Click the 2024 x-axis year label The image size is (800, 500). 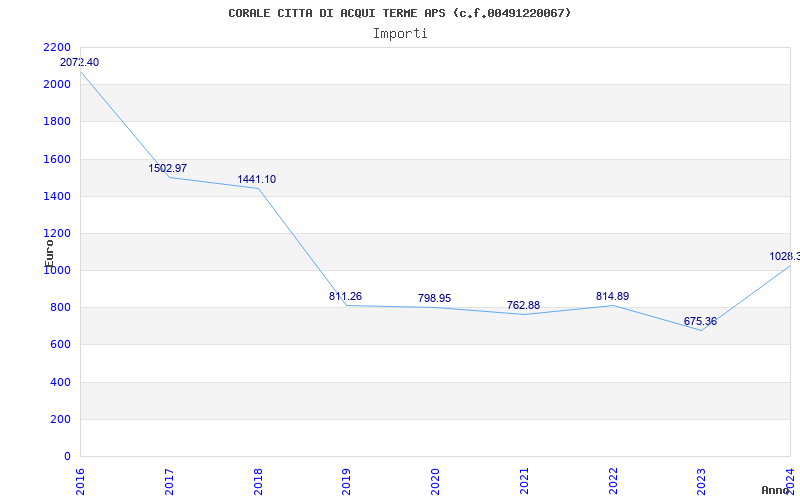pos(790,481)
